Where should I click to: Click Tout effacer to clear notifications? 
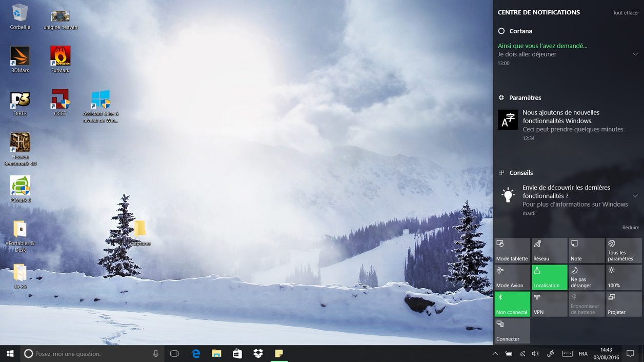pos(626,13)
